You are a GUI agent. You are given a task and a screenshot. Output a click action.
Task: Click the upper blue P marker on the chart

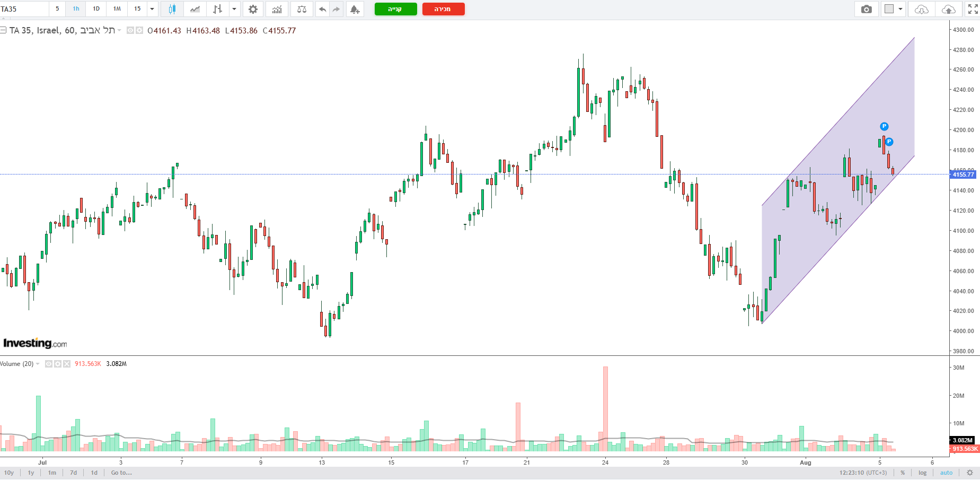(884, 126)
